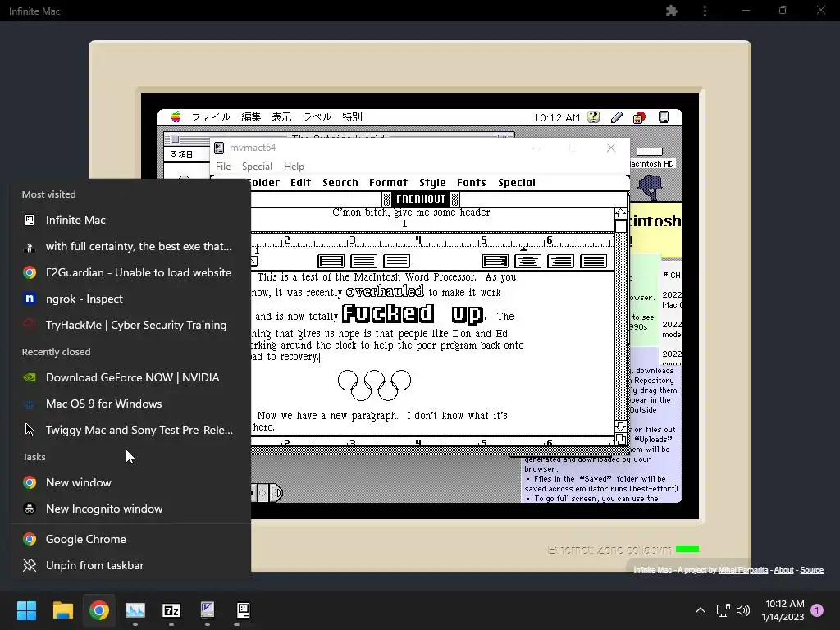
Task: Reopen Twiggy Mac and Sony Test entry
Action: pos(130,430)
